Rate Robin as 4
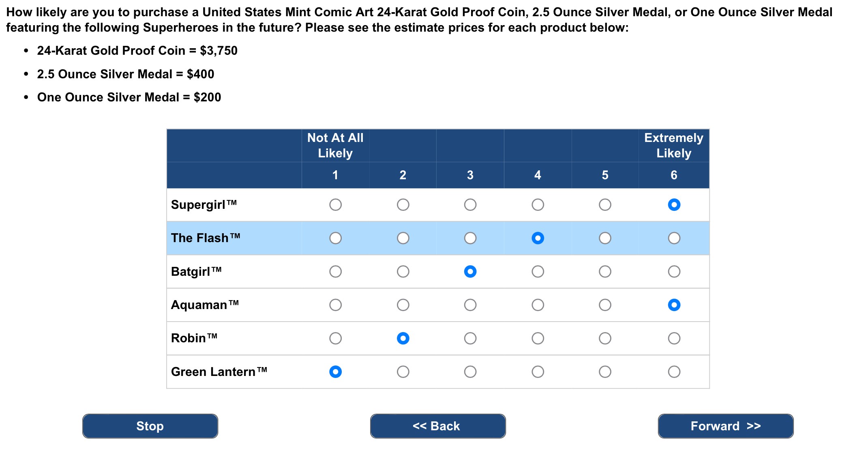 click(538, 338)
